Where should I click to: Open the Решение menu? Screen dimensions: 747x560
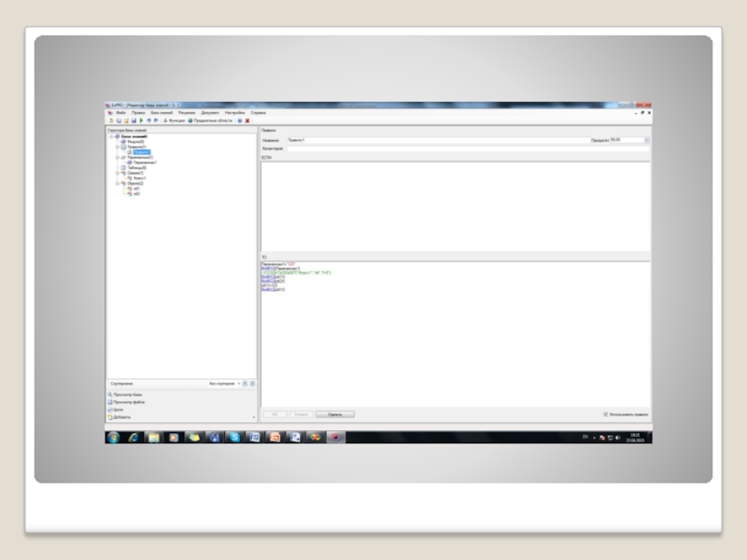click(187, 113)
